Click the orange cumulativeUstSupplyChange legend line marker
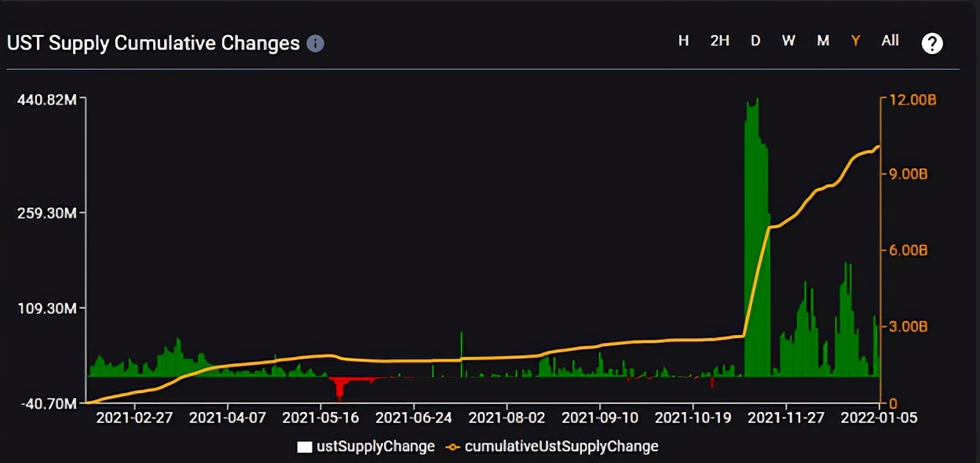This screenshot has width=980, height=463. [x=452, y=447]
